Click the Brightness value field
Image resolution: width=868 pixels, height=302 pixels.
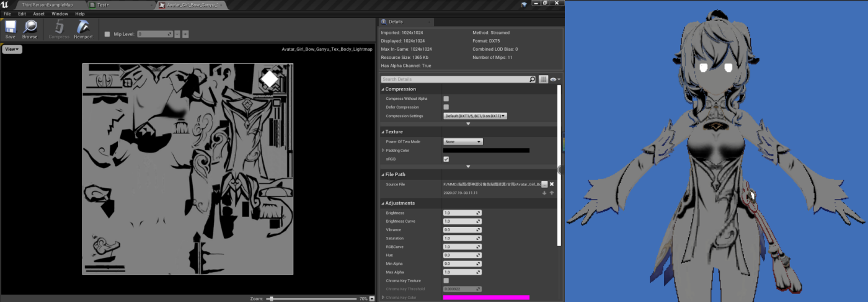pyautogui.click(x=463, y=213)
